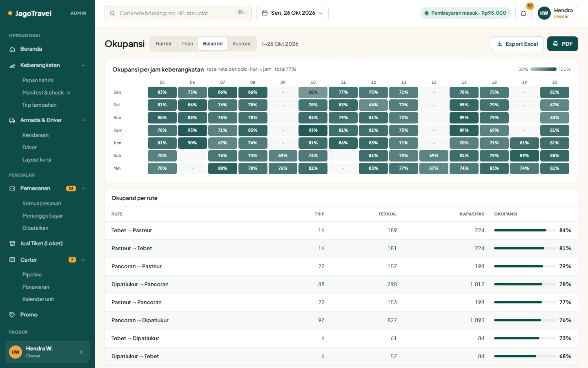Click the HW avatar in sidebar footer
The image size is (588, 368).
pyautogui.click(x=16, y=352)
